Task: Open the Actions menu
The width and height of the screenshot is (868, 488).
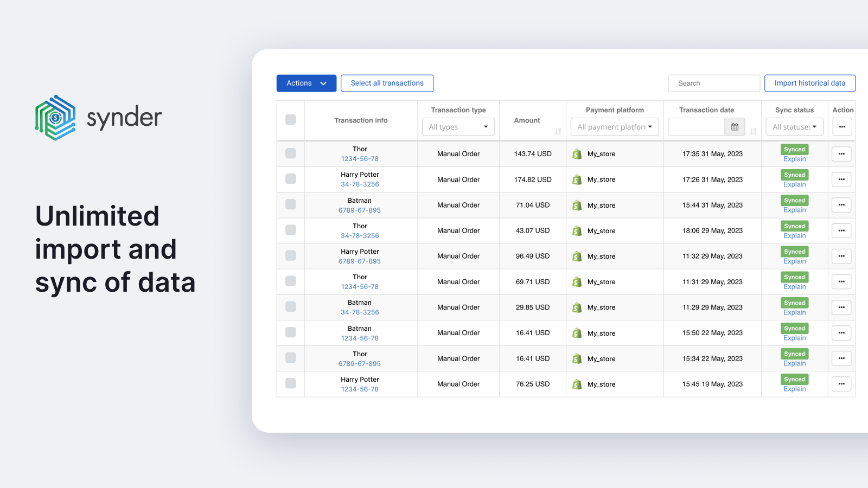Action: (306, 83)
